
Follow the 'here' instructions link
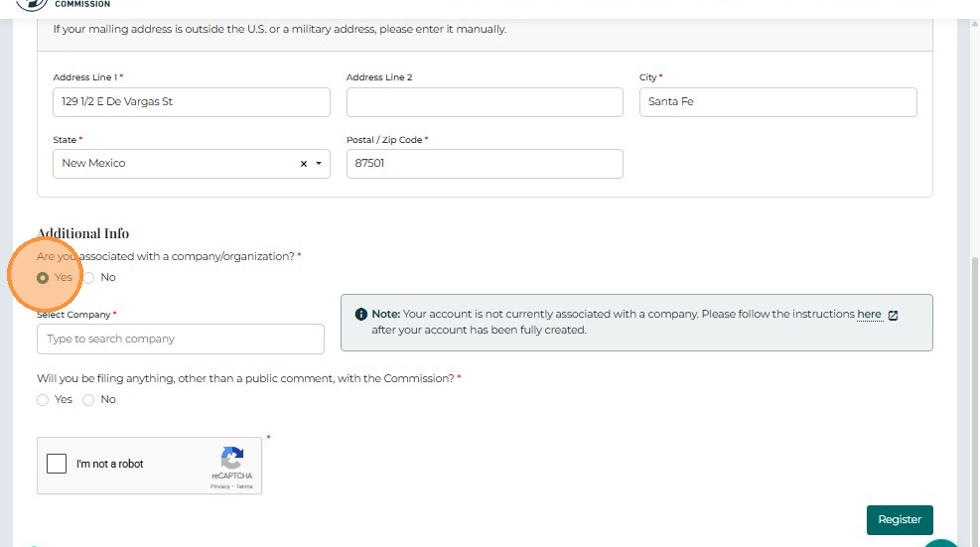(869, 315)
